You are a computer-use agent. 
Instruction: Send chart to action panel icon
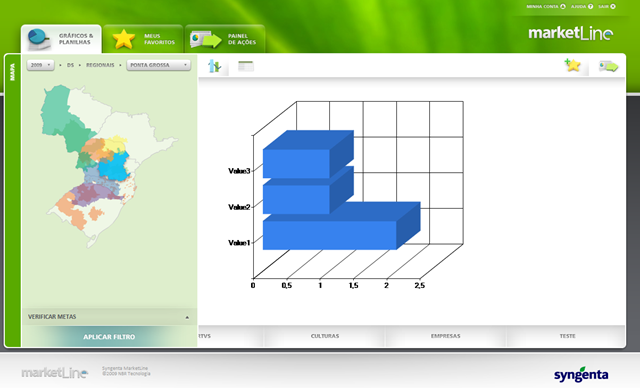608,66
